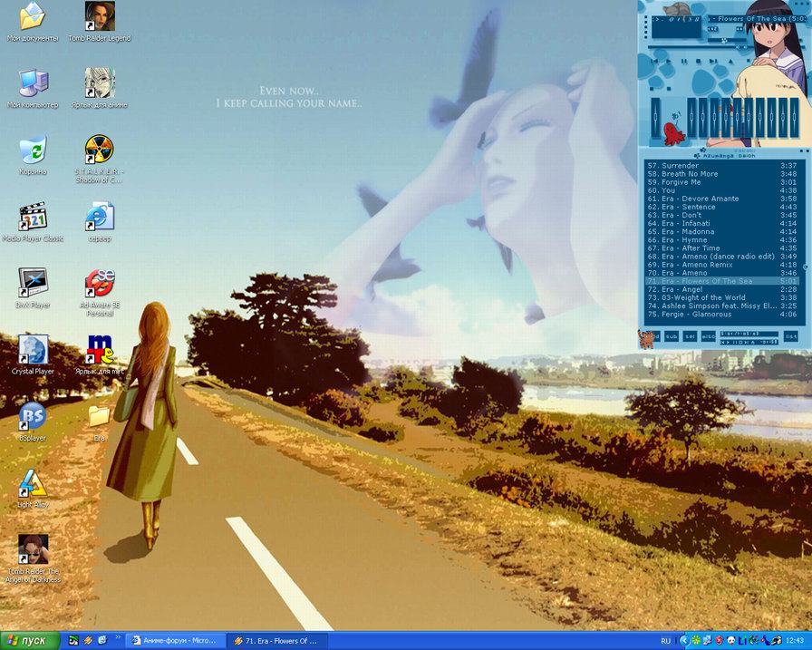Click the playlist 'misc' button
The height and width of the screenshot is (650, 812).
[x=708, y=336]
